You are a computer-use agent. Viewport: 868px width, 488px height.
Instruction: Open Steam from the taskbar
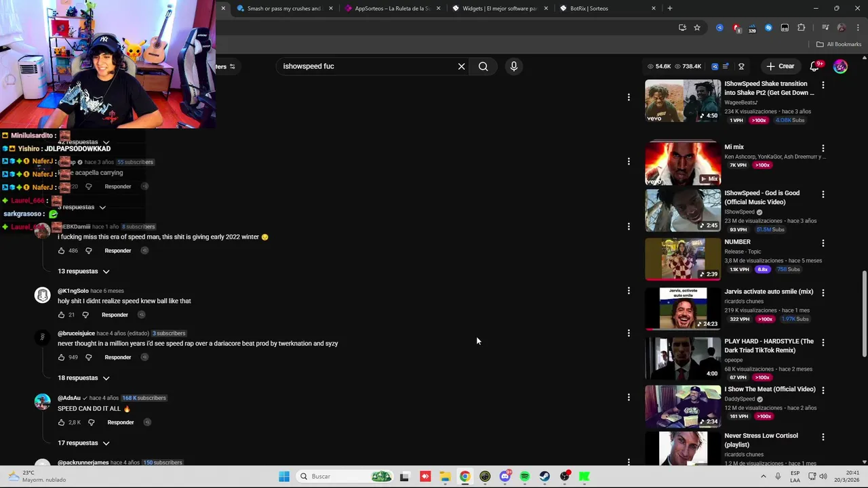[x=545, y=476]
